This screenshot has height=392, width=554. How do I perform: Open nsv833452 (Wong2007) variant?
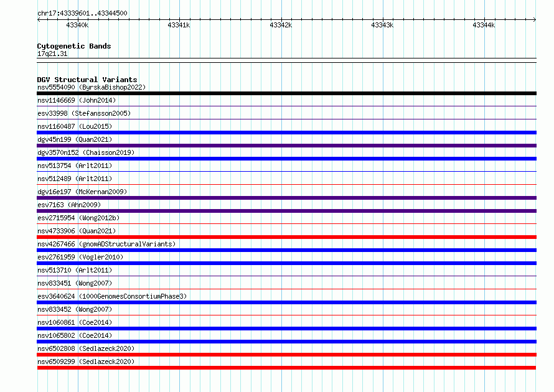(75, 309)
